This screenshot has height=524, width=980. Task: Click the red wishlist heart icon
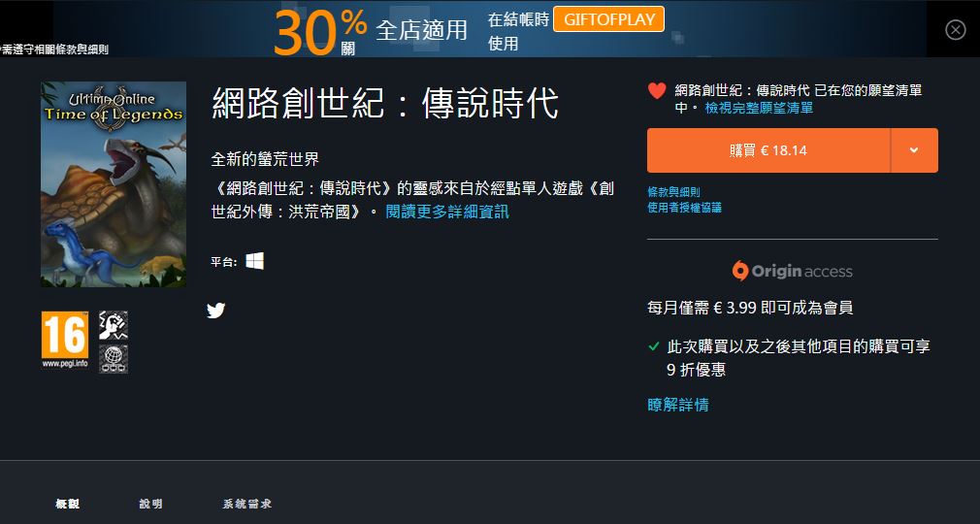657,91
